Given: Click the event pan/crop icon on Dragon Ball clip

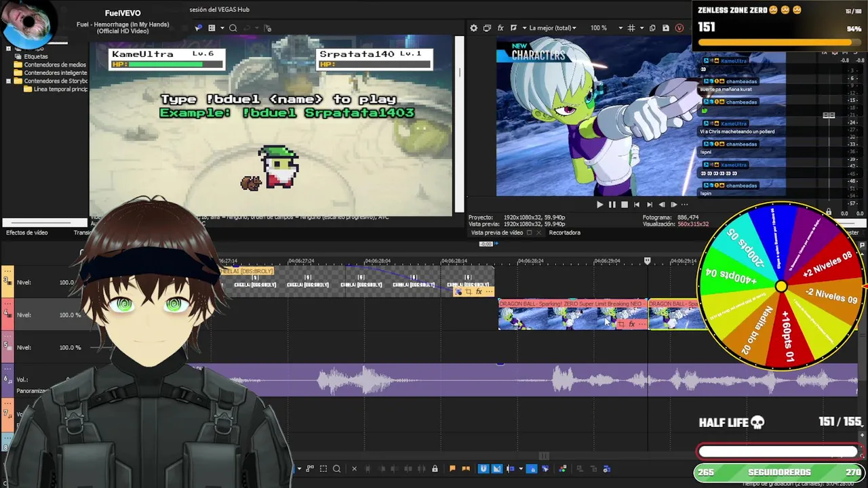Looking at the screenshot, I should pyautogui.click(x=621, y=324).
